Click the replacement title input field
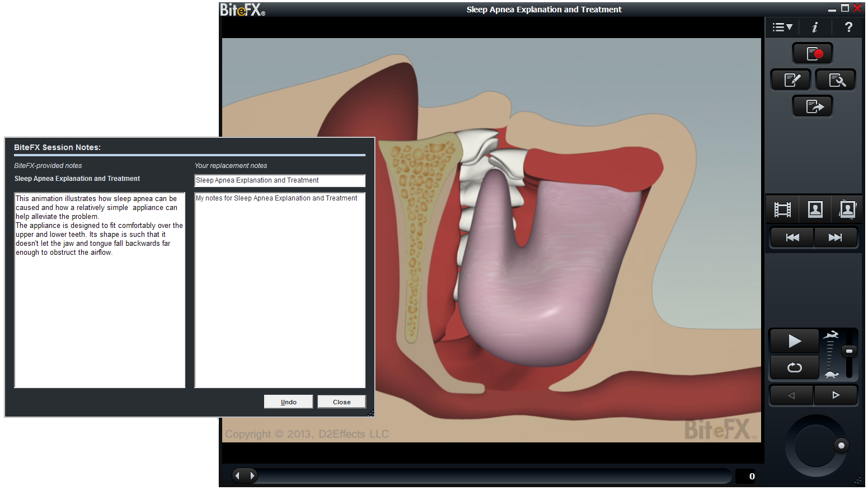The height and width of the screenshot is (490, 868). click(280, 180)
